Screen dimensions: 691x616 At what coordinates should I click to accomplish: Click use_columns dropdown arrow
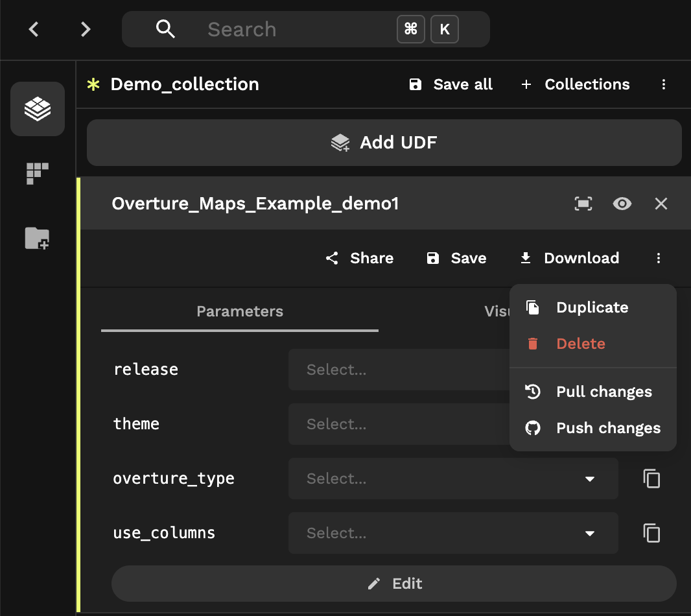pos(590,534)
